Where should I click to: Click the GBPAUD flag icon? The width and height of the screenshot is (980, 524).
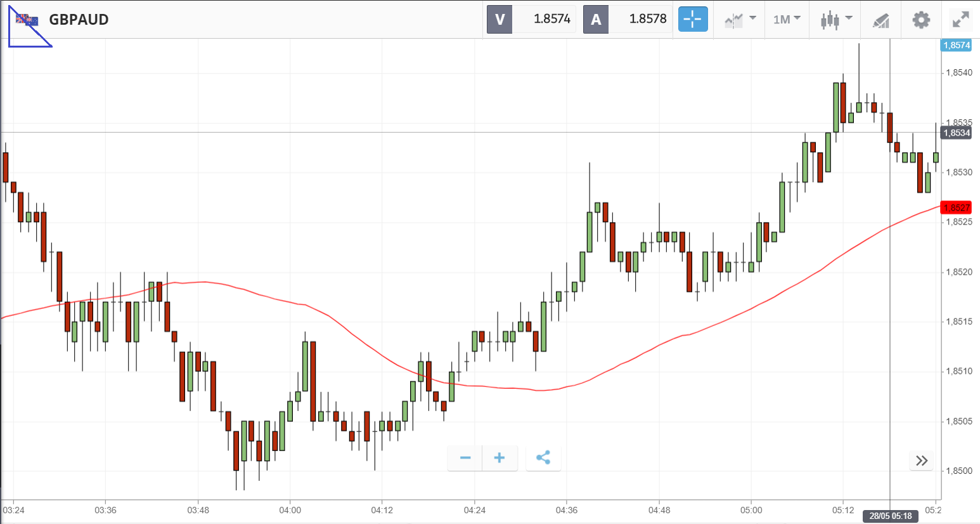tap(27, 20)
